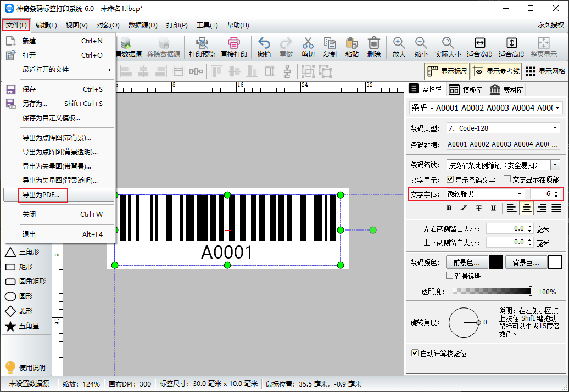Viewport: 569px width, 392px height.
Task: Click the Copy (复制) toolbar icon
Action: click(330, 47)
